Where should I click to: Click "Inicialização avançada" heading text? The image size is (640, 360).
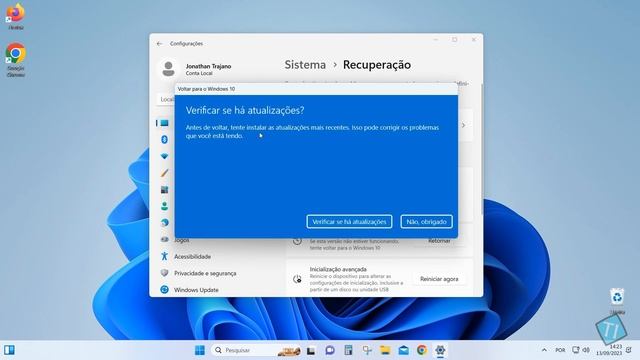point(338,269)
